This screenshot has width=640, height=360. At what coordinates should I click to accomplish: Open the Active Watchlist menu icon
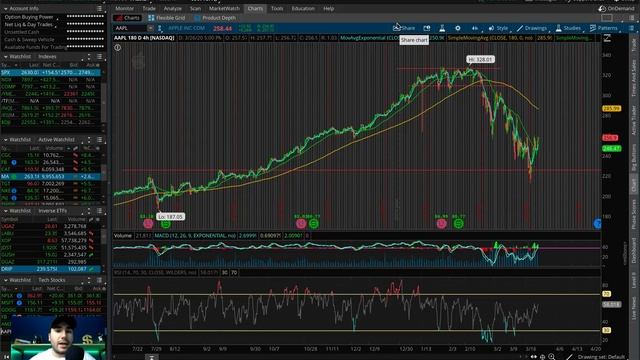click(x=100, y=140)
